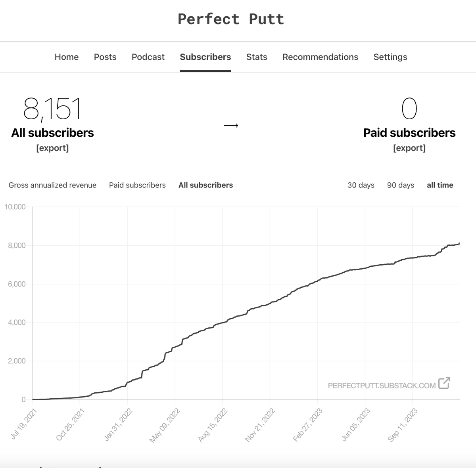
Task: Click the left navigation arrow at page bottom
Action: pyautogui.click(x=41, y=467)
